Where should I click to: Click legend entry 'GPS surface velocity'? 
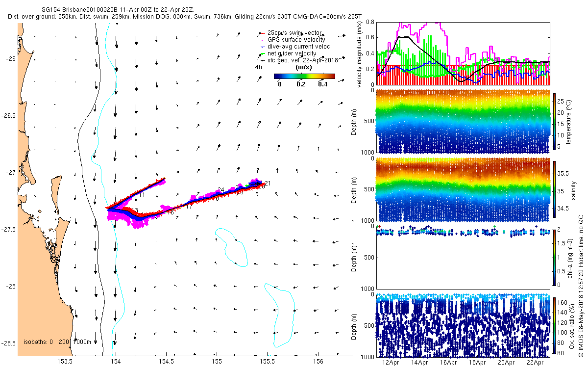[x=296, y=40]
